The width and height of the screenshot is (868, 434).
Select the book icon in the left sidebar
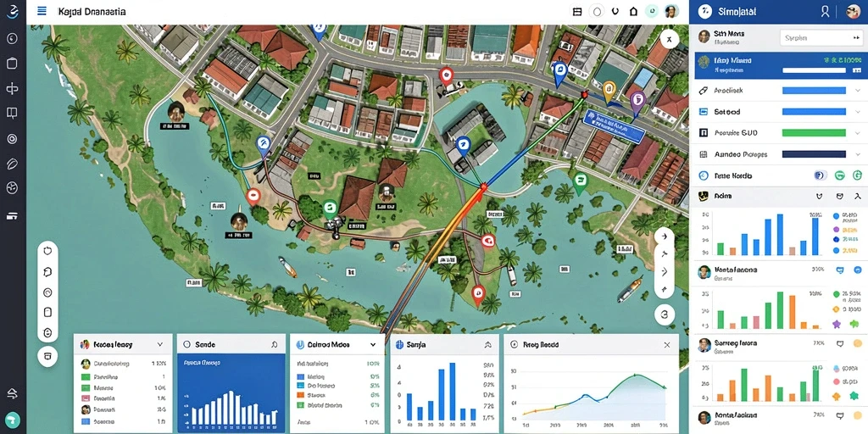click(x=12, y=114)
